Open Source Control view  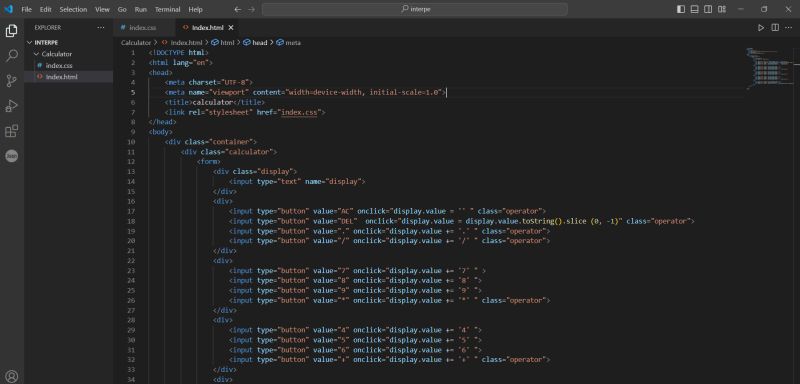coord(11,81)
